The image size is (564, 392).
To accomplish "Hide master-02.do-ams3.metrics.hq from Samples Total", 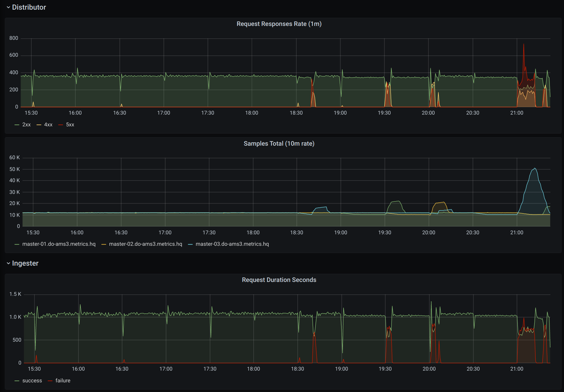I will (x=146, y=244).
